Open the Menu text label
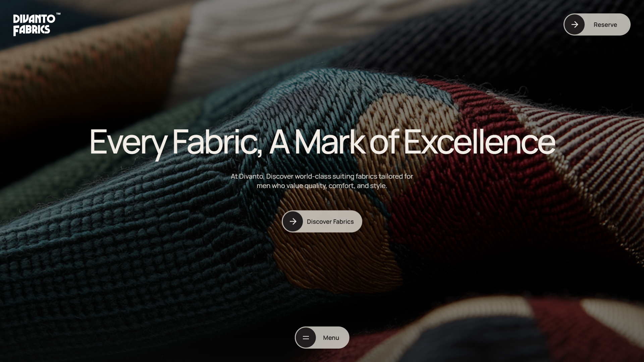The image size is (644, 362). coord(331,338)
